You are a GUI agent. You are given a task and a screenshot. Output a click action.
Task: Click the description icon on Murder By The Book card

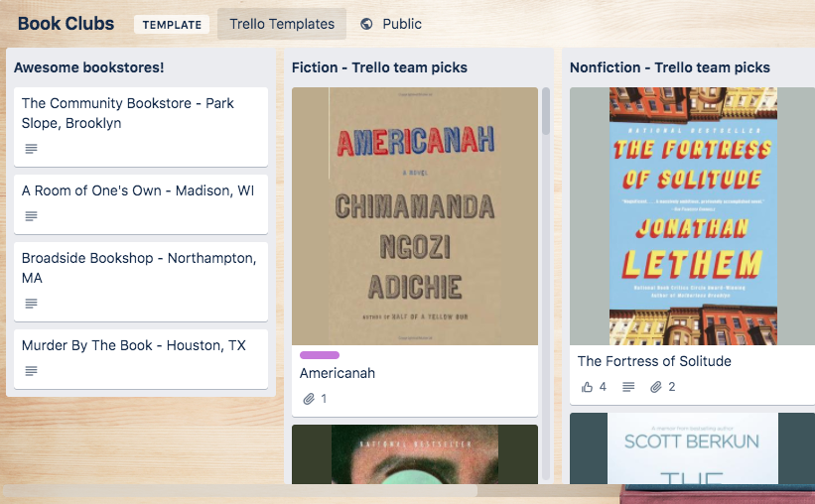click(x=31, y=371)
